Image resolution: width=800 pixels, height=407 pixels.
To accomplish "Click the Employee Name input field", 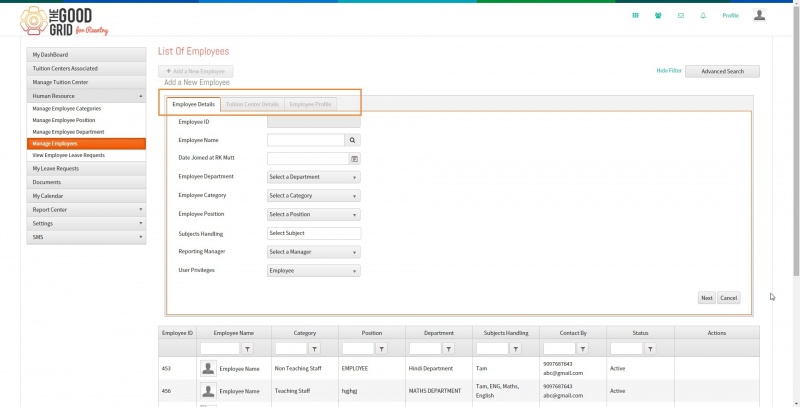I will [x=306, y=140].
